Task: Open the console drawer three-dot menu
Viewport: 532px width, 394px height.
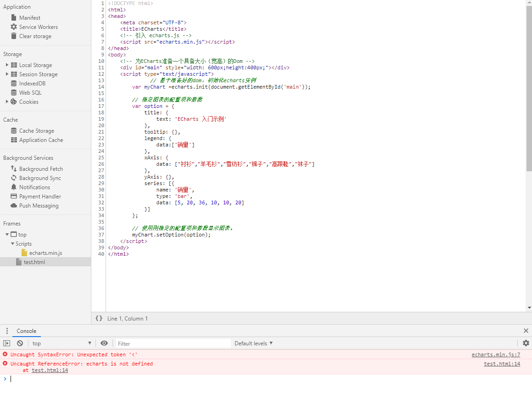Action: click(7, 331)
